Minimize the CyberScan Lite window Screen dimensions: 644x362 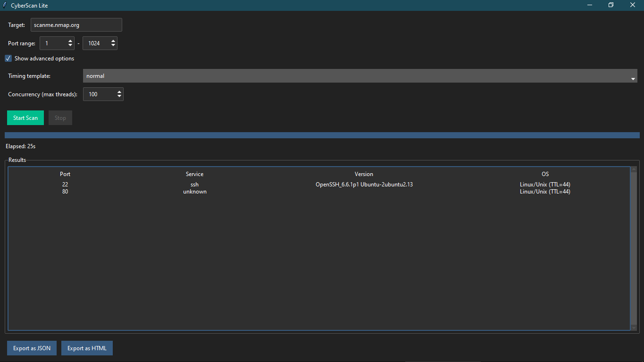[590, 5]
